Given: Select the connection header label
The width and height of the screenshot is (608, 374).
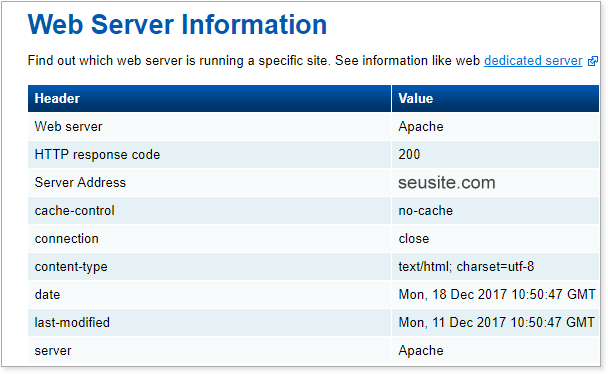Looking at the screenshot, I should (67, 239).
